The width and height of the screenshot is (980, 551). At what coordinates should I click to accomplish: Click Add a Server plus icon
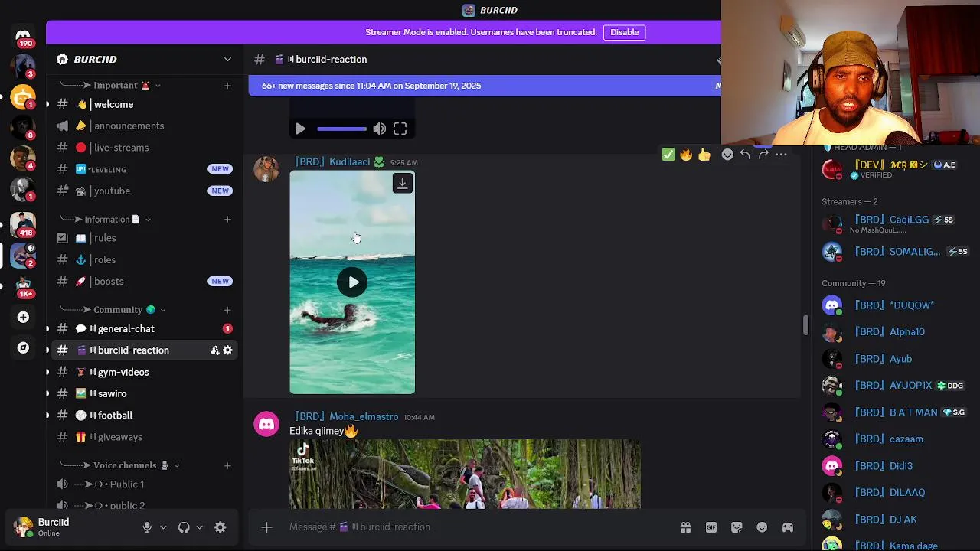23,317
